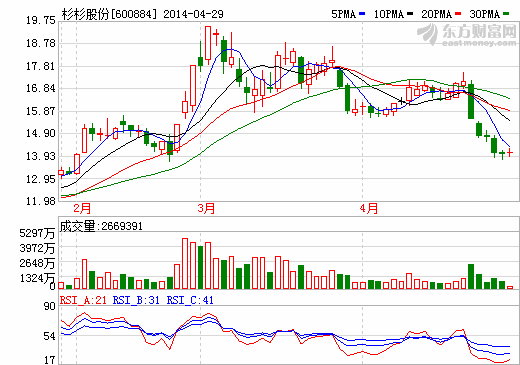
Task: Click the 15.87 price axis label
Action: [41, 111]
